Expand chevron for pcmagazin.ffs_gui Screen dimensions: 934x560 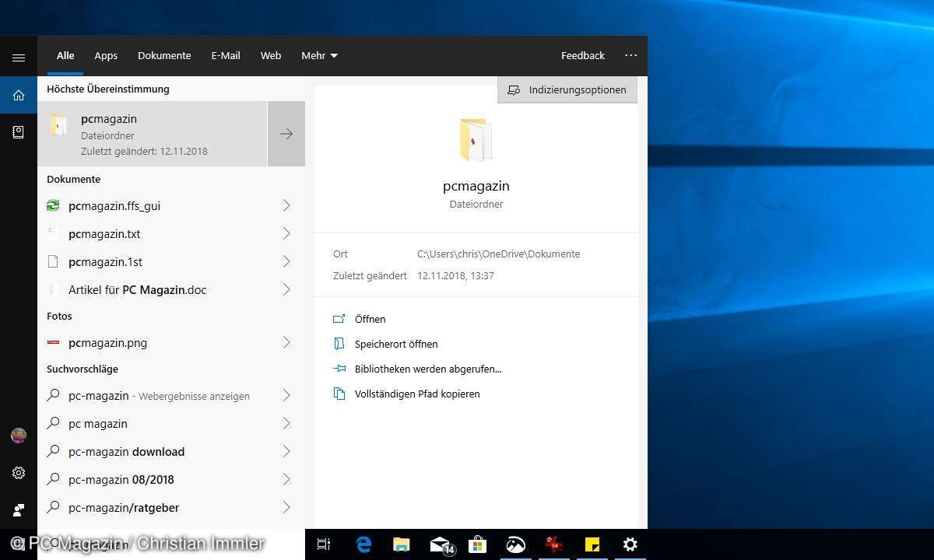point(286,205)
